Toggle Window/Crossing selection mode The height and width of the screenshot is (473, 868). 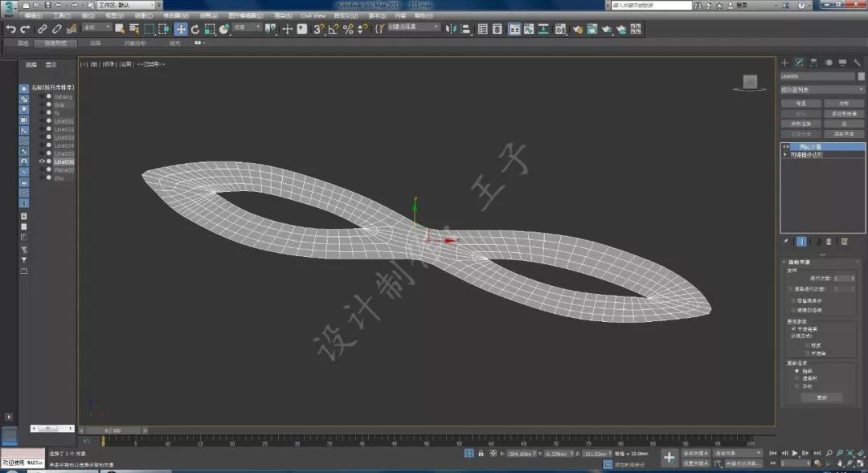[x=164, y=29]
